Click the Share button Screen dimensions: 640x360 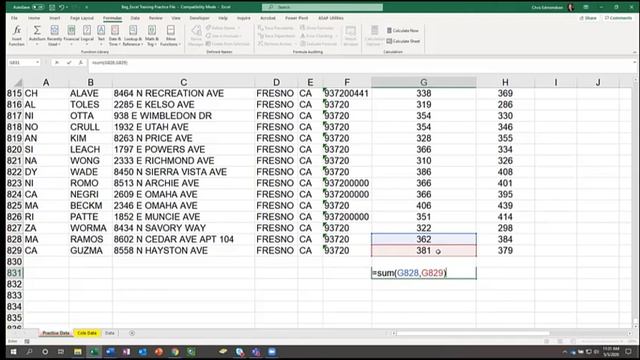click(588, 18)
